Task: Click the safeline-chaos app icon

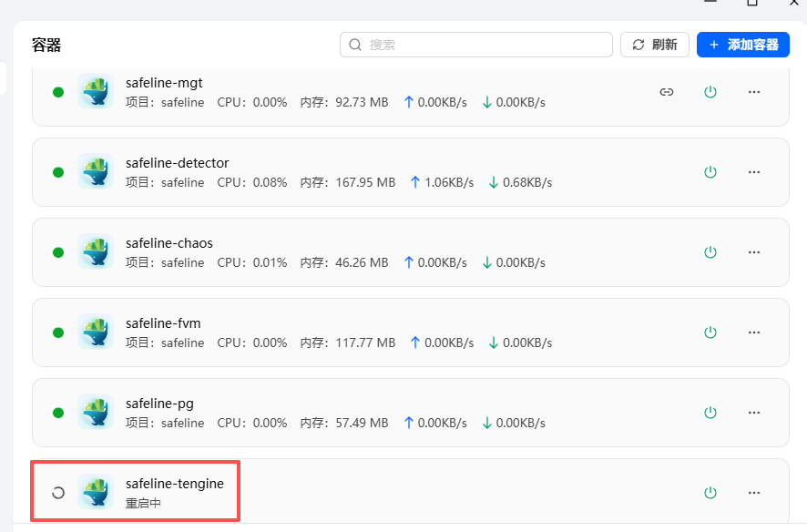Action: [x=96, y=252]
